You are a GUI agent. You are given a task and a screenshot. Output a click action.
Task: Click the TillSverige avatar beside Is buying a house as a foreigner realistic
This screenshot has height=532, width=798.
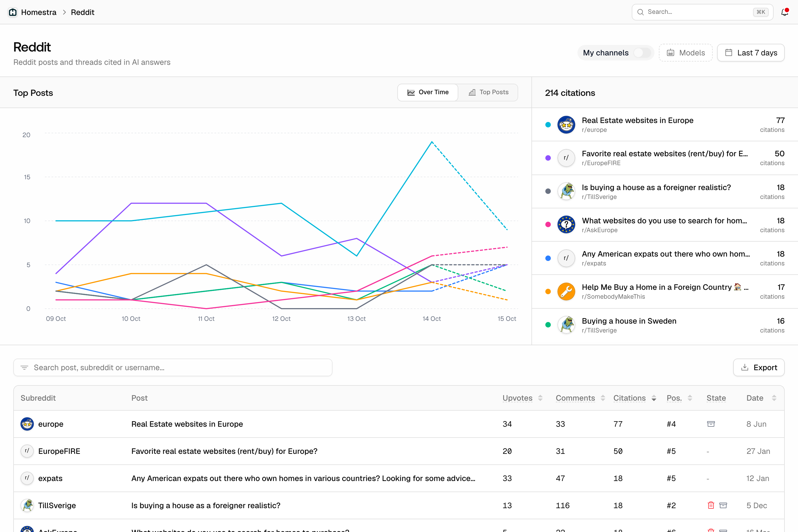coord(566,191)
